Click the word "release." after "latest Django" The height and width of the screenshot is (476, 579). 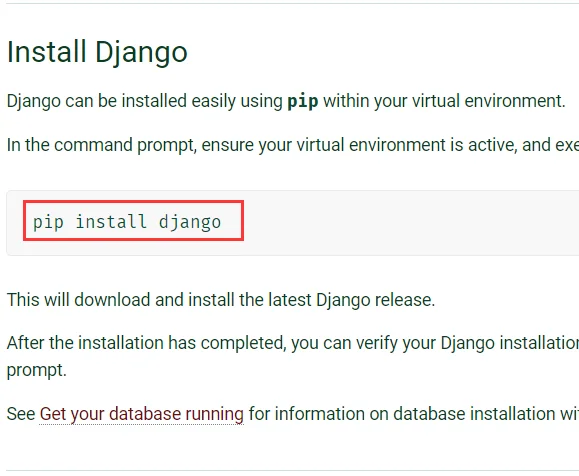coord(405,300)
